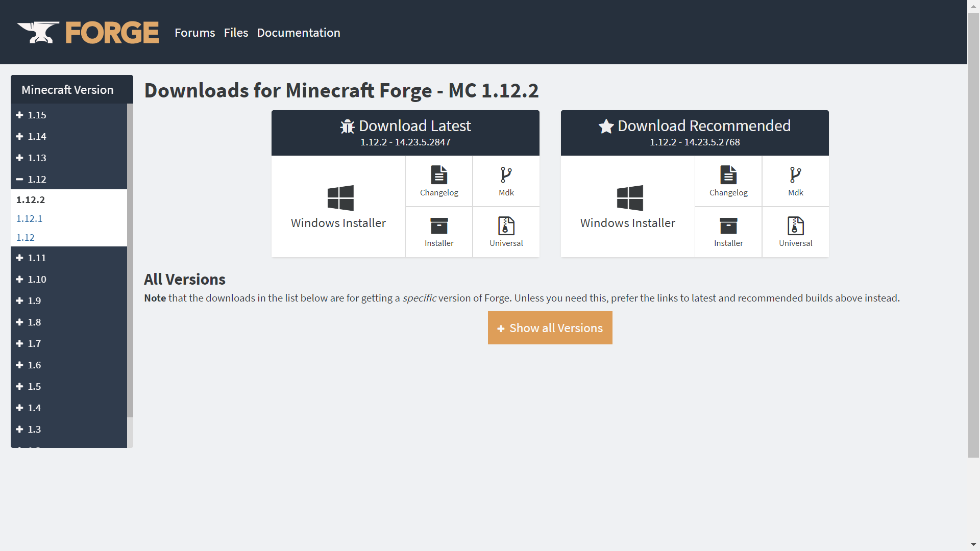
Task: Open the Forums nav link
Action: pos(194,33)
